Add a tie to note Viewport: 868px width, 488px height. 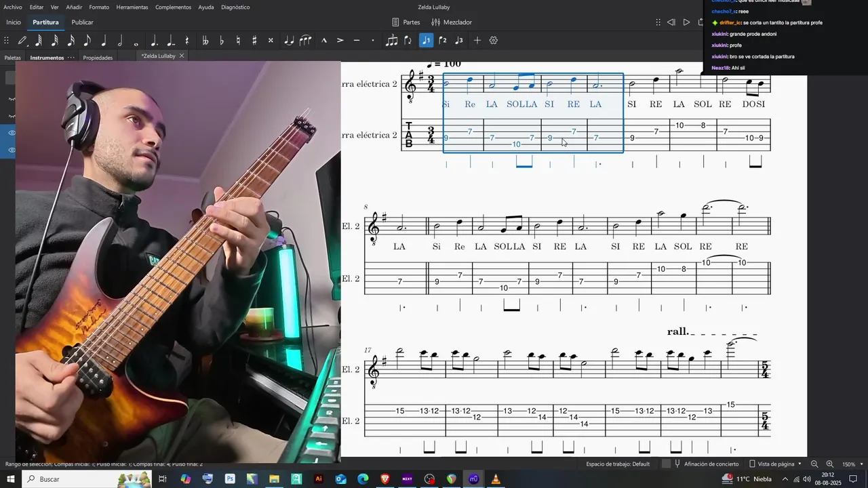pyautogui.click(x=290, y=41)
